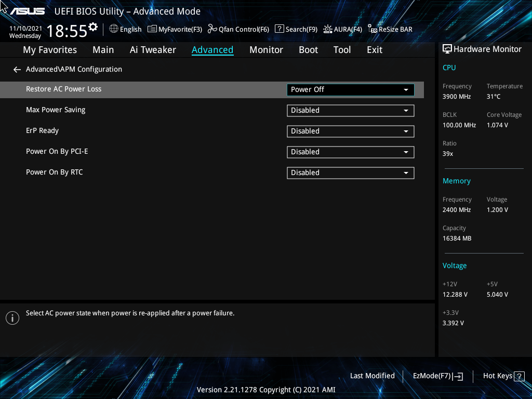The image size is (532, 399).
Task: Click the 12.288 V reading
Action: tap(455, 295)
